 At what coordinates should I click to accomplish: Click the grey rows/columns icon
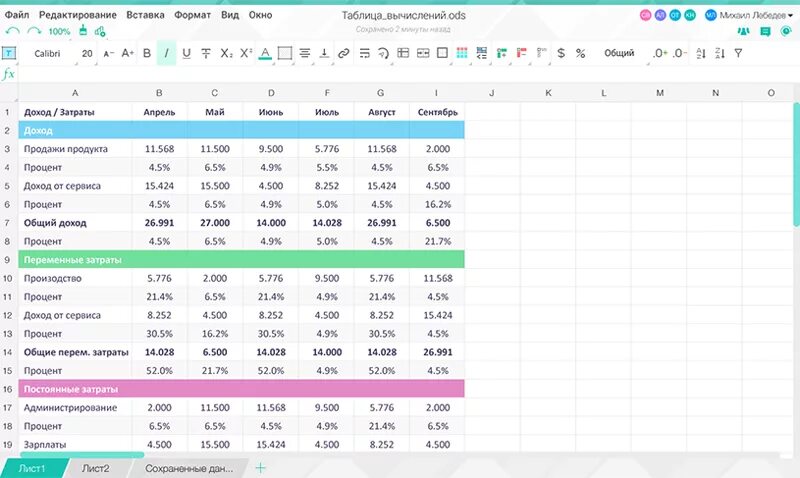pyautogui.click(x=541, y=53)
